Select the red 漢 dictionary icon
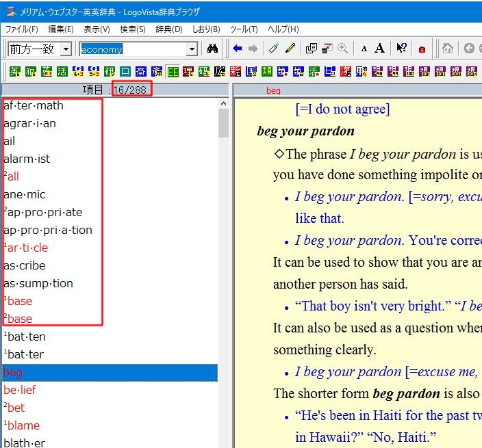 tap(346, 72)
